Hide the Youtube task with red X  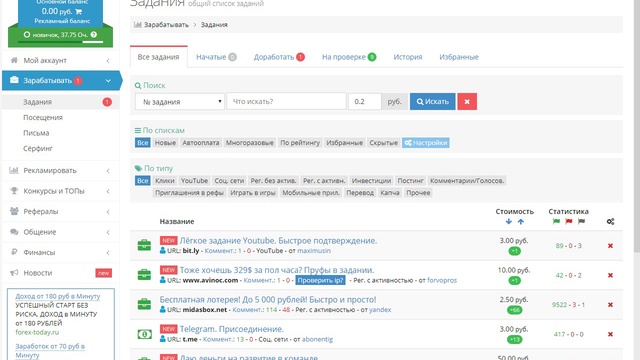coord(610,246)
